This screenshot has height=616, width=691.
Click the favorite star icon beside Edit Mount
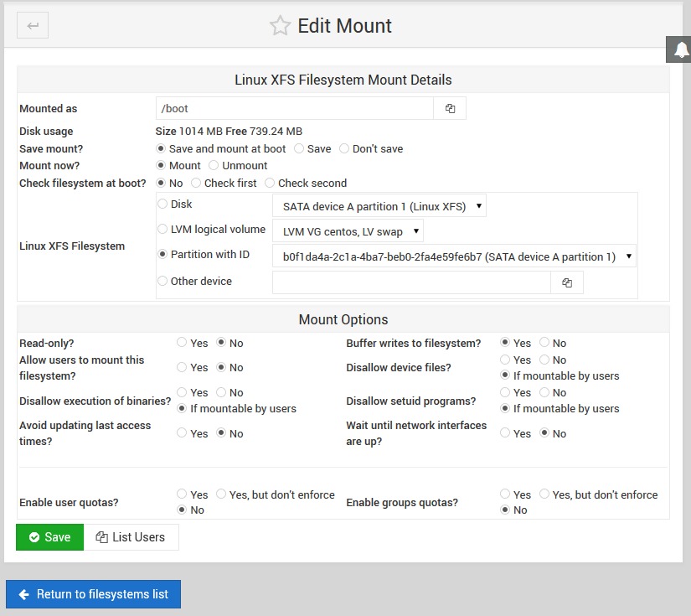(279, 26)
